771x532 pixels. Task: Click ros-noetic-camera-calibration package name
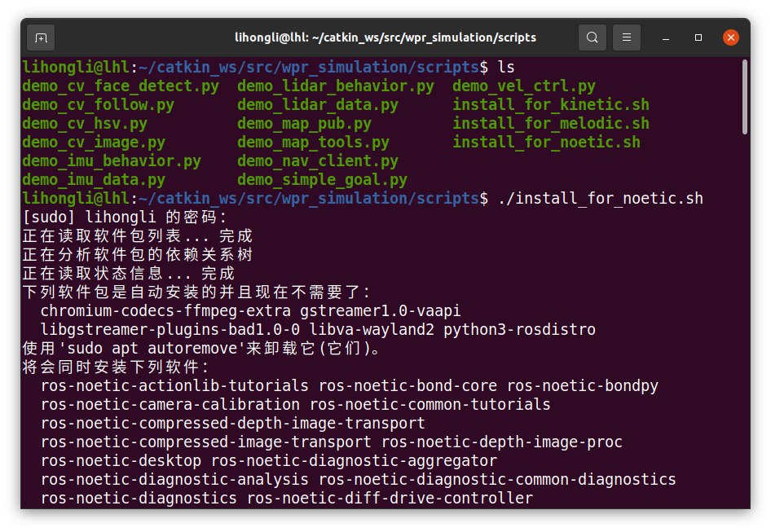click(x=170, y=404)
